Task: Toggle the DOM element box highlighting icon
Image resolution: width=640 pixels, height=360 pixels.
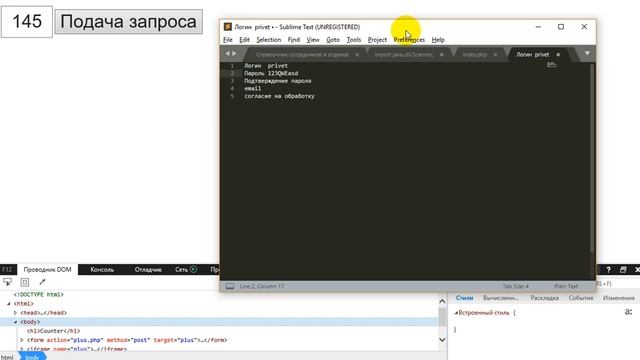Action: (x=24, y=282)
